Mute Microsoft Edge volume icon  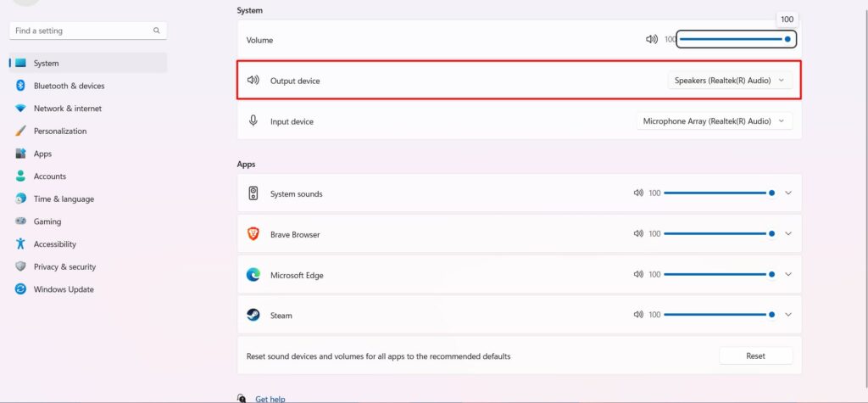coord(638,274)
